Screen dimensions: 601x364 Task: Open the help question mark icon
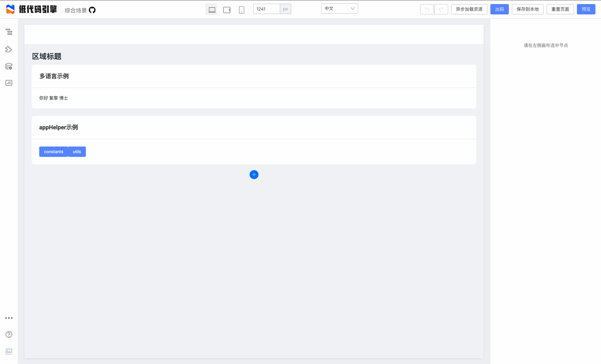[x=9, y=334]
